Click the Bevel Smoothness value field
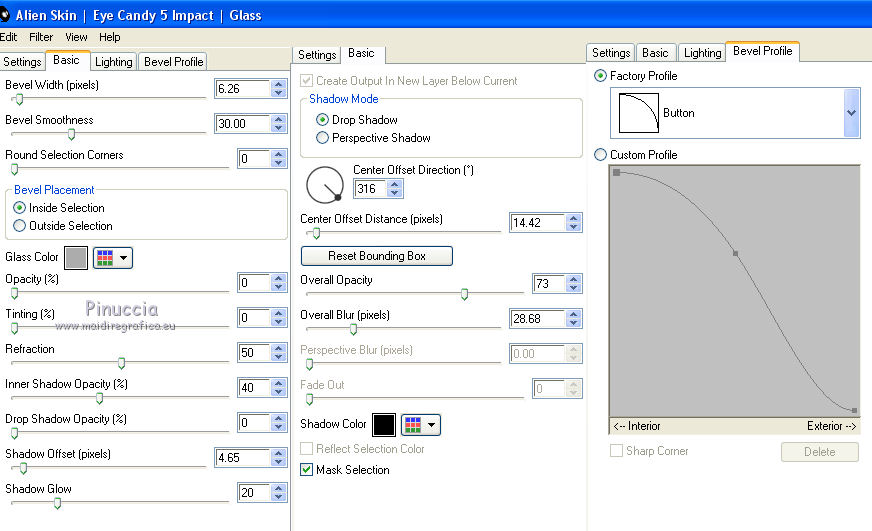This screenshot has width=872, height=531. pos(242,123)
